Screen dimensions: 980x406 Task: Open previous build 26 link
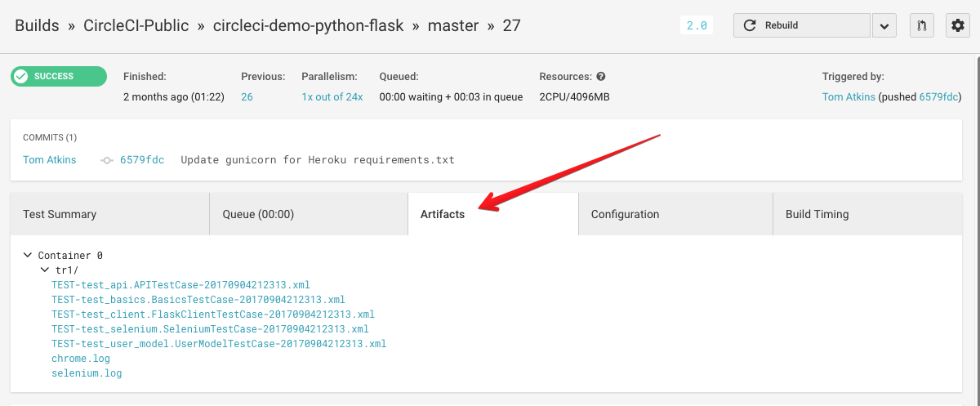point(247,96)
